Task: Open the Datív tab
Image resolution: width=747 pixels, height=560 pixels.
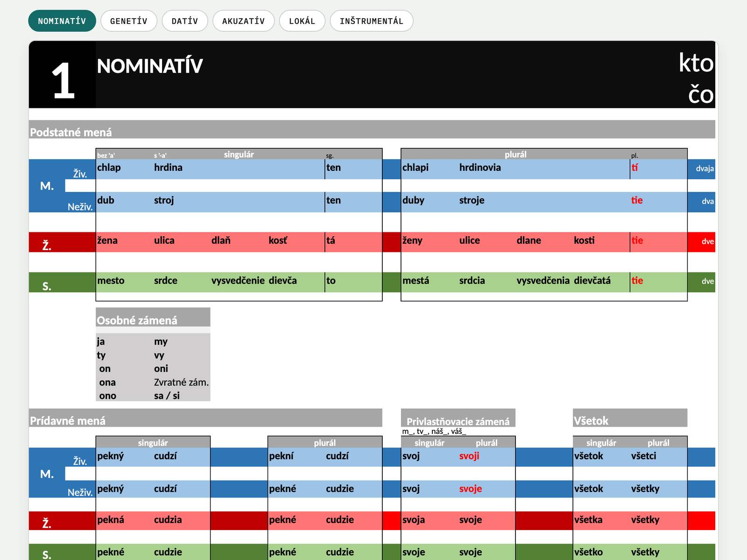Action: [185, 21]
